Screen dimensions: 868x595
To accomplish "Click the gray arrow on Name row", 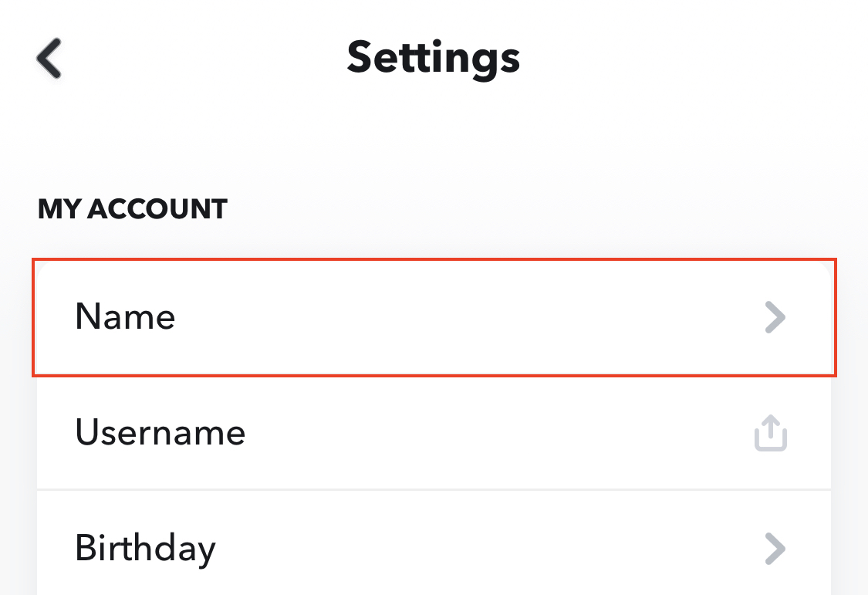I will point(775,317).
